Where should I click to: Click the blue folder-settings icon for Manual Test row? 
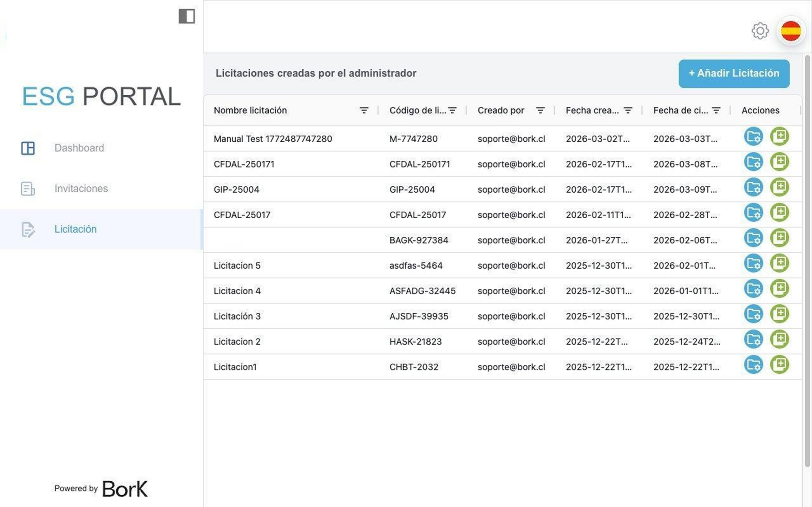point(753,137)
